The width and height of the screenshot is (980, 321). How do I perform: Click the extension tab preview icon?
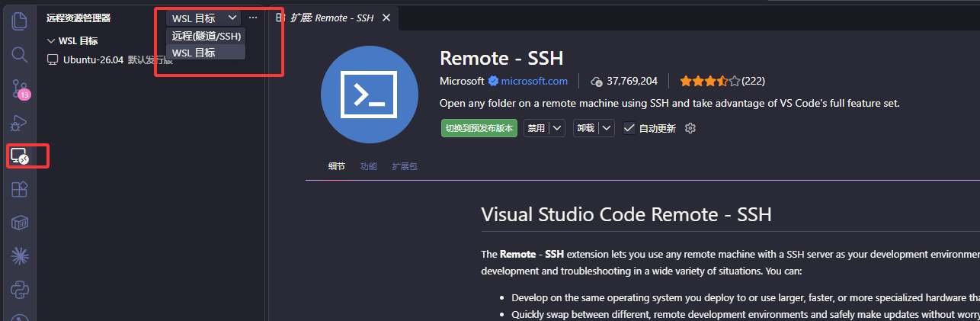click(280, 18)
